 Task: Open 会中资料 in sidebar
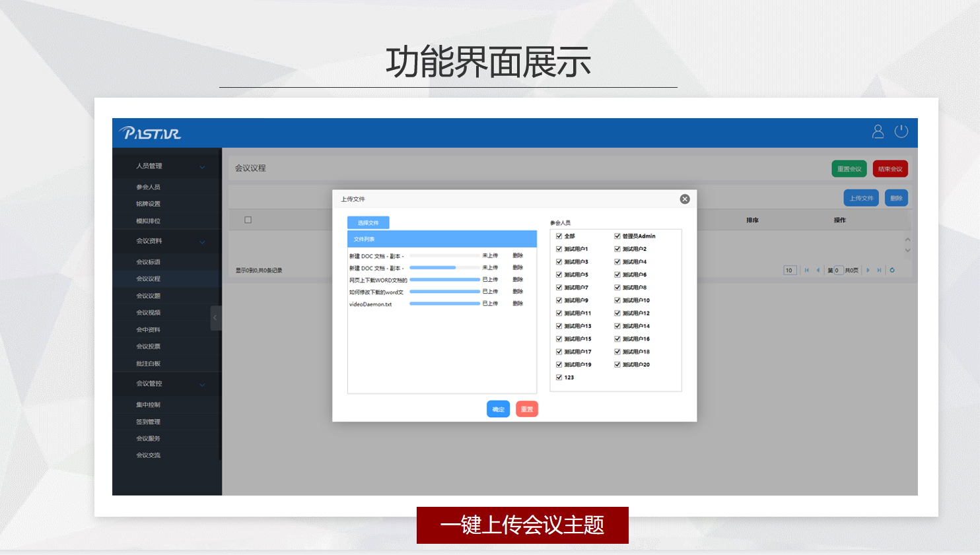coord(149,329)
